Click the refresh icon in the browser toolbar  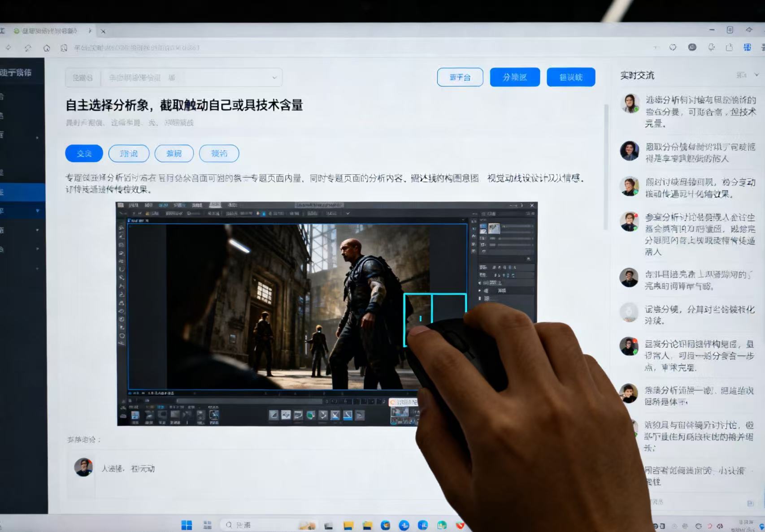coord(28,48)
